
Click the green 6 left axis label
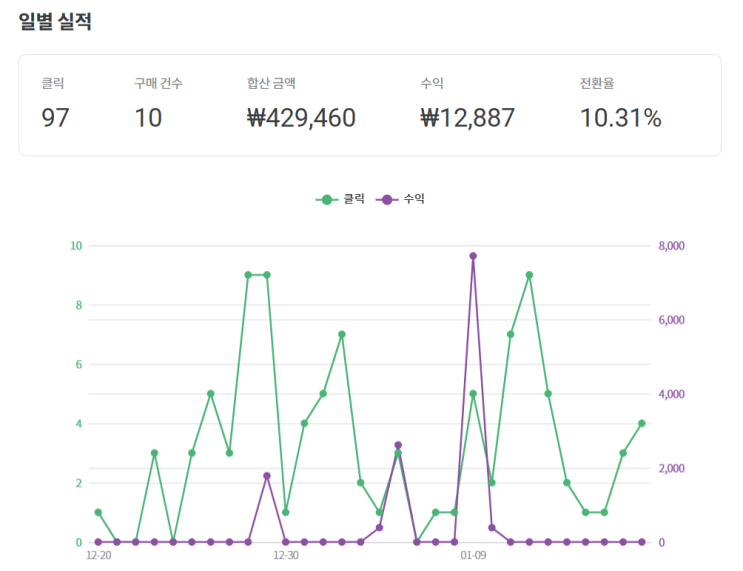79,364
